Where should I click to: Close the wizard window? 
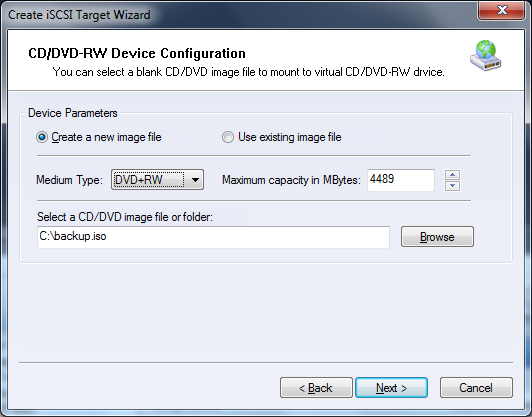(502, 11)
